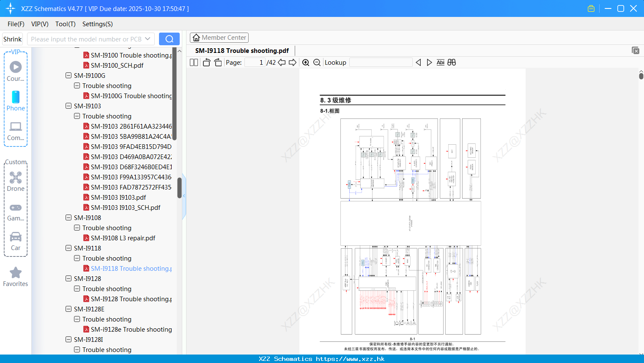Close all open document tabs
This screenshot has width=644, height=363.
pyautogui.click(x=636, y=50)
